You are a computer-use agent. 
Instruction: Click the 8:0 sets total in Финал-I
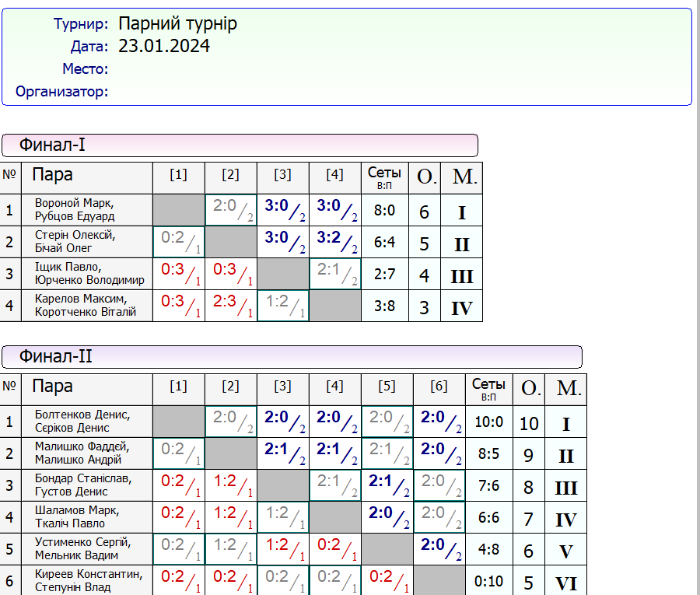(x=384, y=210)
